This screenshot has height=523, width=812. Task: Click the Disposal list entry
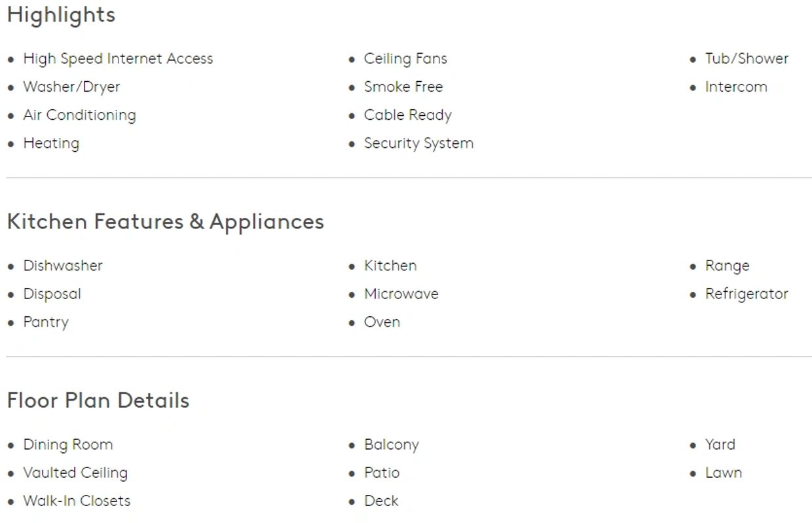[52, 294]
